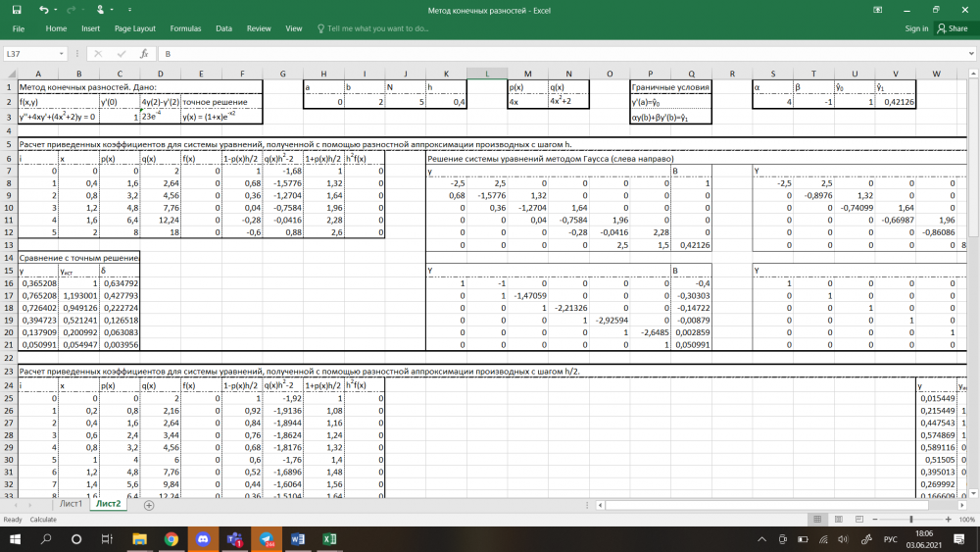Click the Save icon in the title bar
The height and width of the screenshot is (552, 980).
[17, 10]
